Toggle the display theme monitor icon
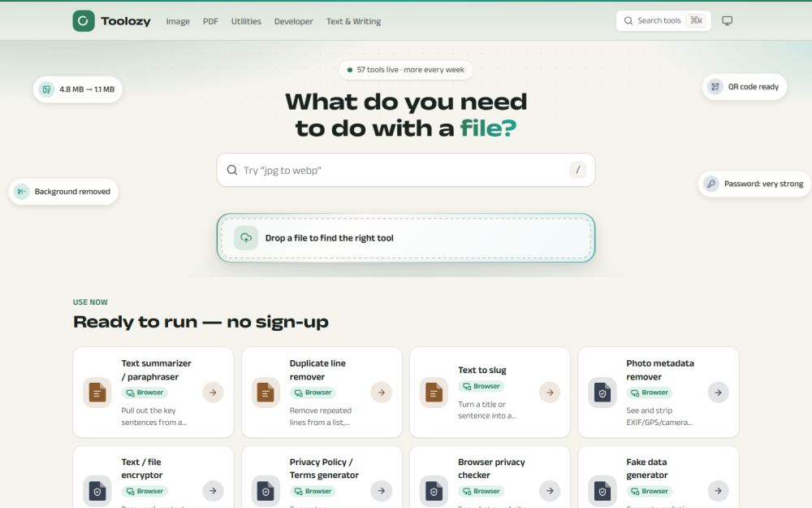 pos(727,21)
